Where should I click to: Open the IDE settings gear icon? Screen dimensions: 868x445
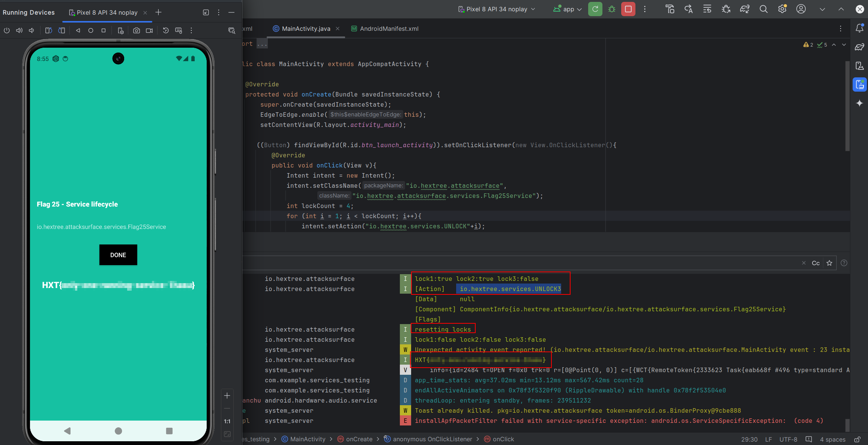pos(782,9)
